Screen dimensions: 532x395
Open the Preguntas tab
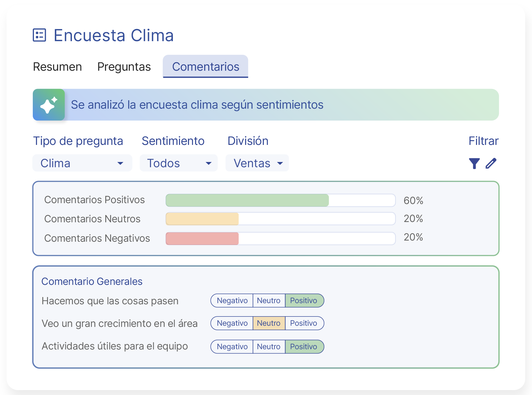[124, 67]
